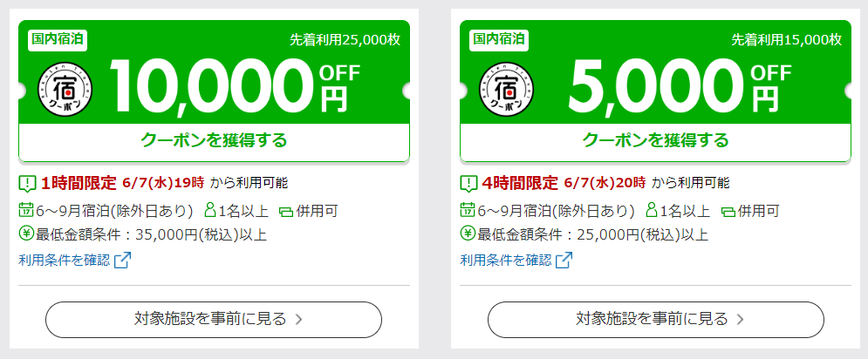Open 利用条件を確認 link under 5,000円 coupon

click(507, 260)
